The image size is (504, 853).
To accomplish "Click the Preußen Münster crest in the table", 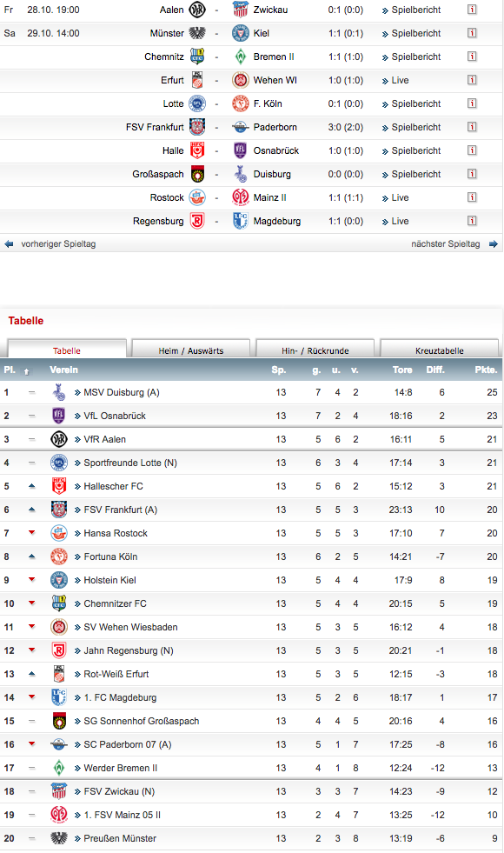I will click(59, 838).
